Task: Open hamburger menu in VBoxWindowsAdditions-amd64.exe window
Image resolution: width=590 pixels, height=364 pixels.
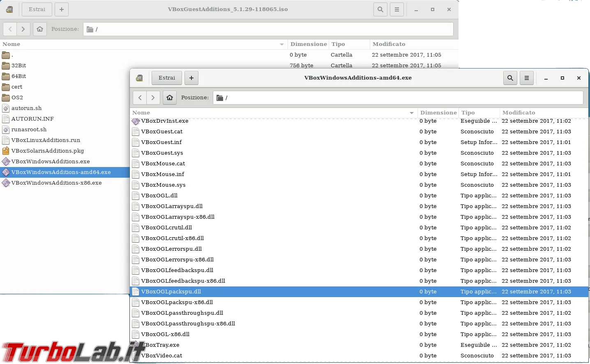Action: coord(526,78)
